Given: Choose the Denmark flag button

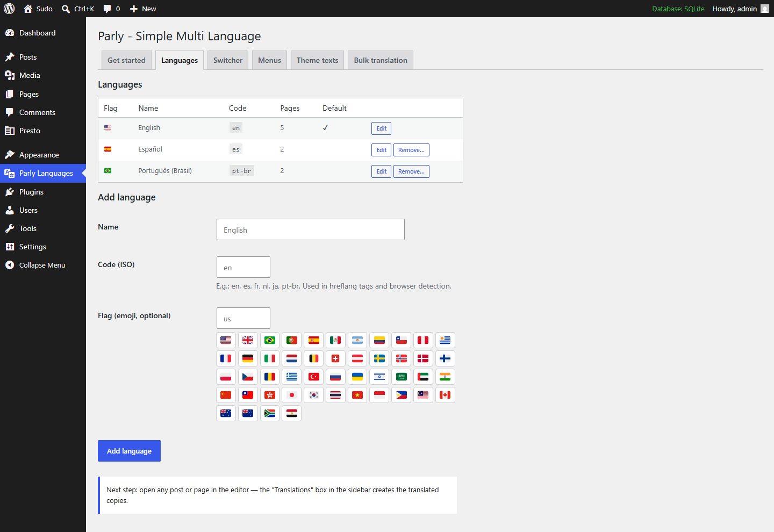Looking at the screenshot, I should [423, 358].
